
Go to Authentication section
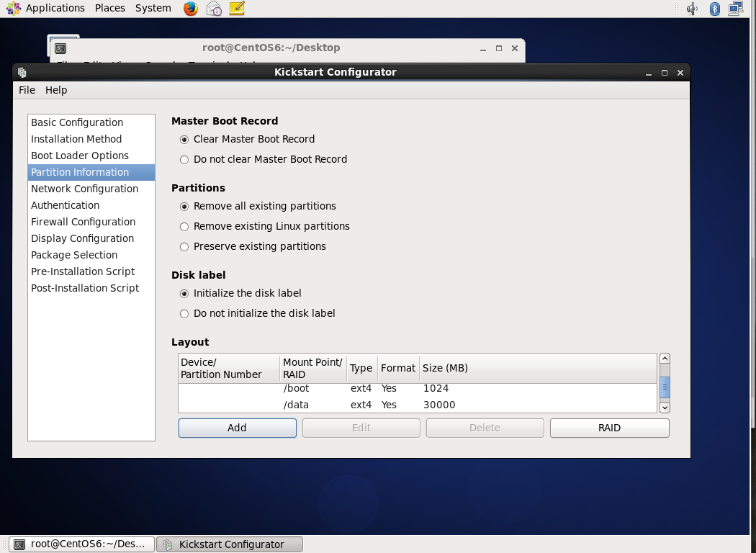tap(91, 205)
